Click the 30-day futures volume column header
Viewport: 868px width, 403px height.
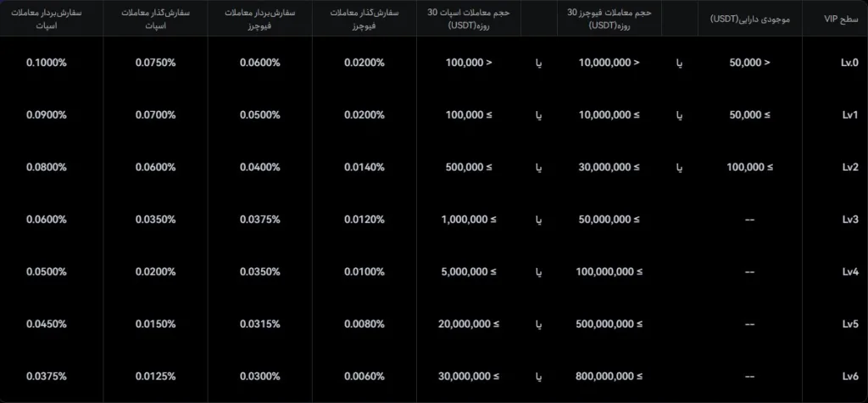(x=608, y=18)
